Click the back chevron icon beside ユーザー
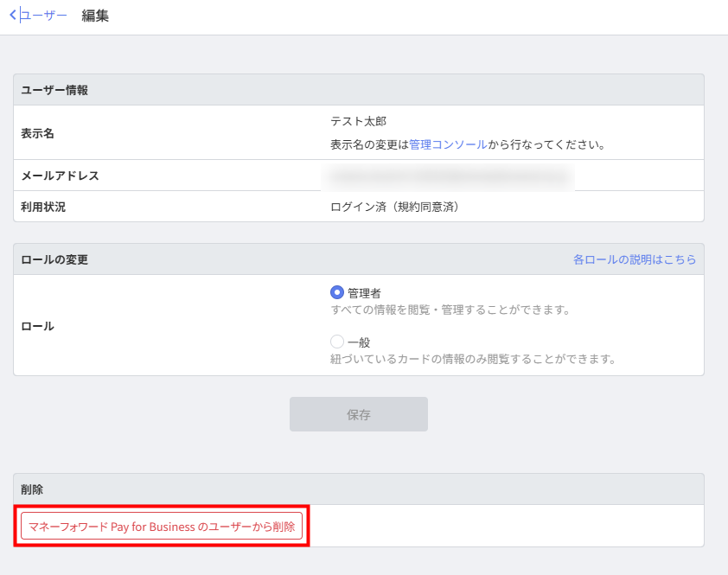 (x=13, y=16)
